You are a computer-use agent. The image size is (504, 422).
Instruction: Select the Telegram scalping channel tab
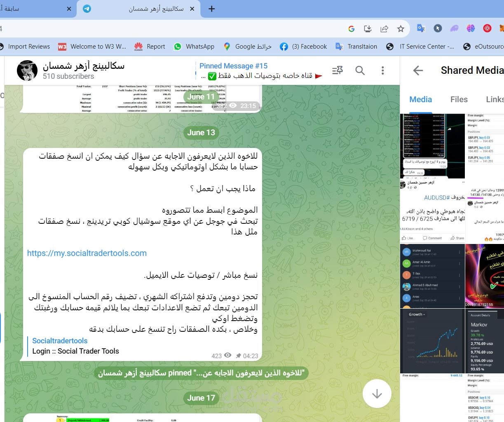point(139,9)
